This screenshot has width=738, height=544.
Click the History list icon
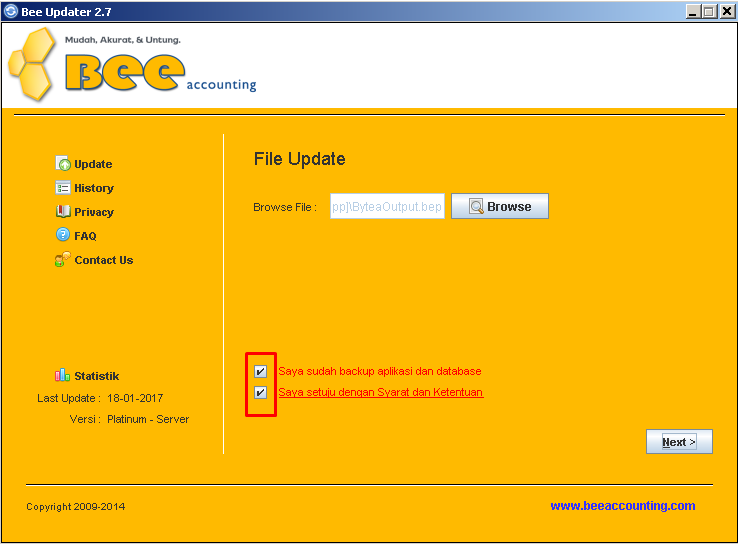coord(63,188)
